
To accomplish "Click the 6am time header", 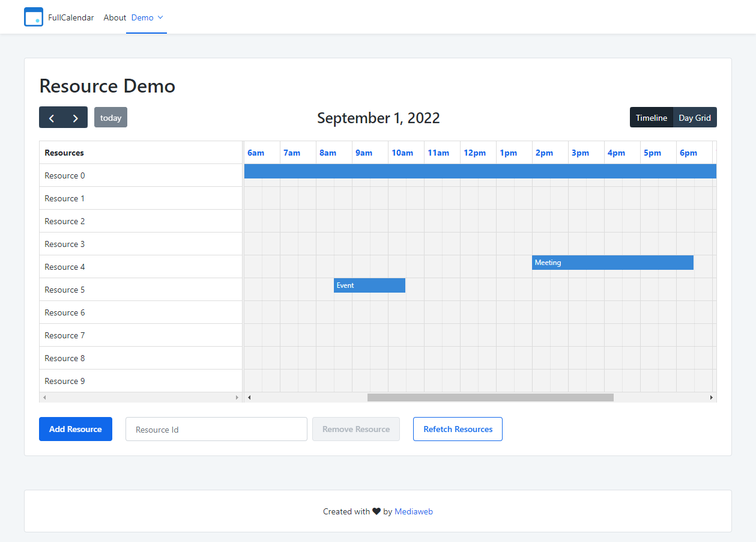I will [256, 153].
